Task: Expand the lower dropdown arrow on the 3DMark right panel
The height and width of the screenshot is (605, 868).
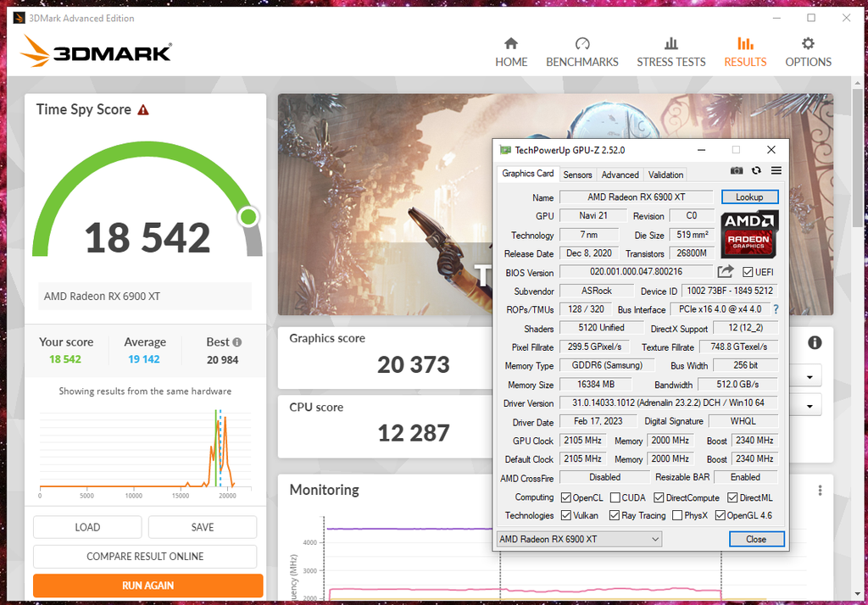Action: pos(810,406)
